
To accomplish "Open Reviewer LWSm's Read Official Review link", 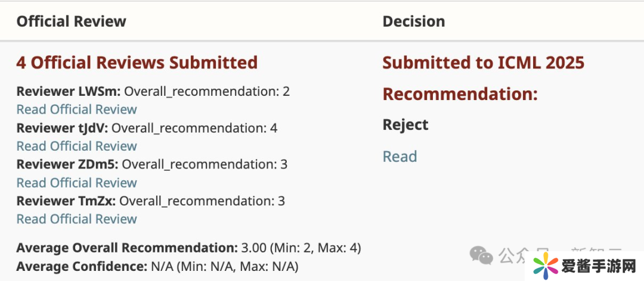I will (77, 110).
